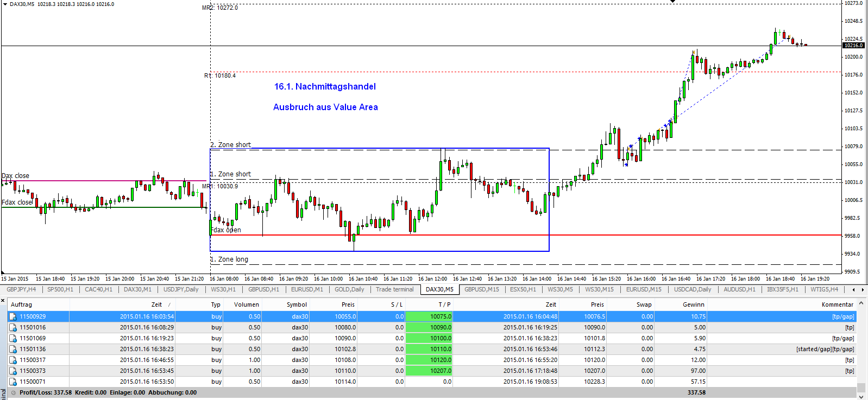Open the ESX50,H1 chart tab

point(523,289)
